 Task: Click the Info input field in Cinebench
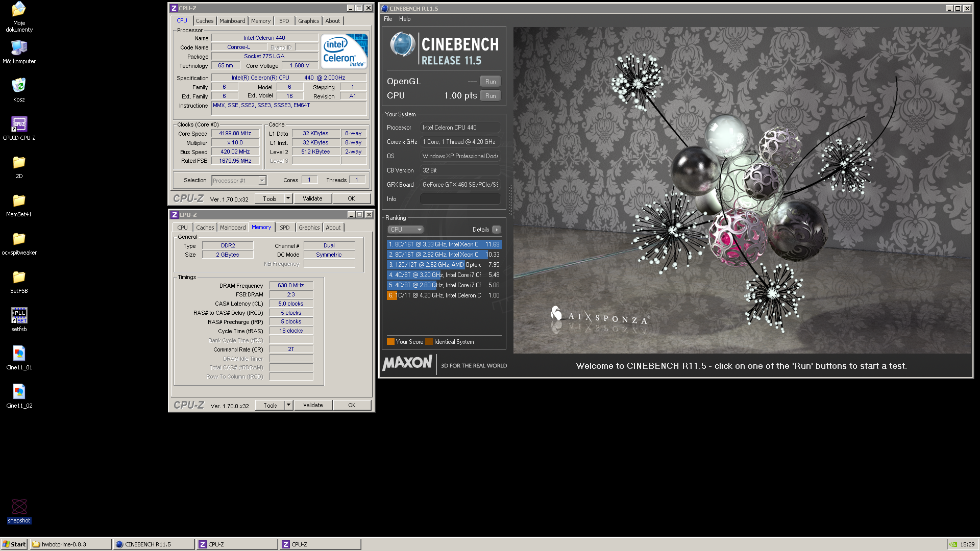coord(460,199)
